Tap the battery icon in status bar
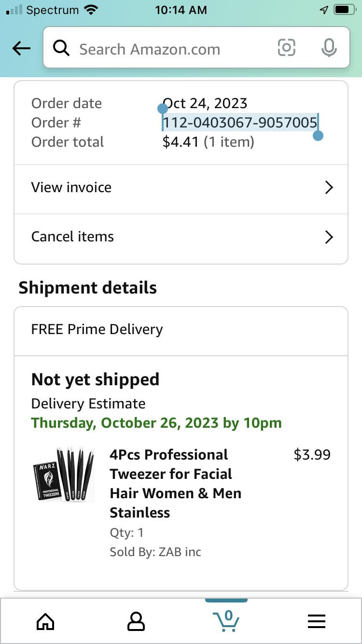This screenshot has width=362, height=644. click(344, 10)
